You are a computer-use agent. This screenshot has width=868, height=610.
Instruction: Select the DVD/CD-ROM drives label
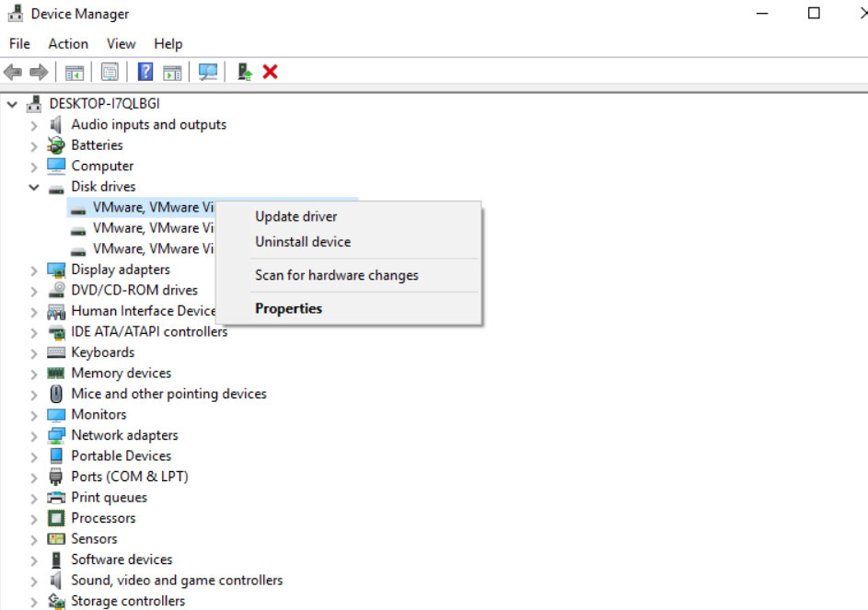point(134,290)
